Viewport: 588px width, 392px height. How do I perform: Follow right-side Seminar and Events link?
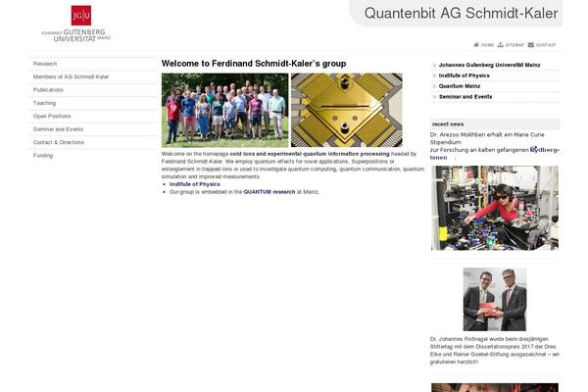coord(465,96)
